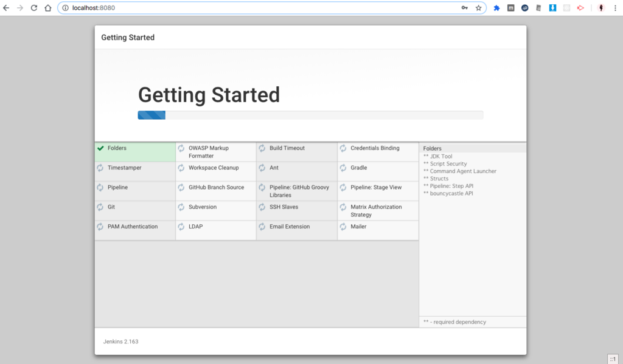Click the spinner icon beside Workspace Cleanup
The image size is (623, 364).
[181, 168]
